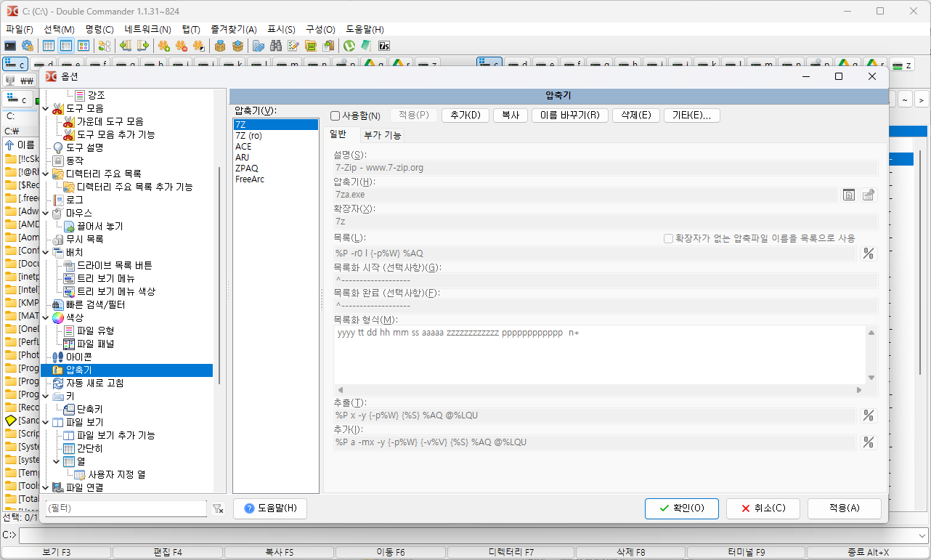
Task: Collapse the 배치 tree node
Action: [x=46, y=252]
